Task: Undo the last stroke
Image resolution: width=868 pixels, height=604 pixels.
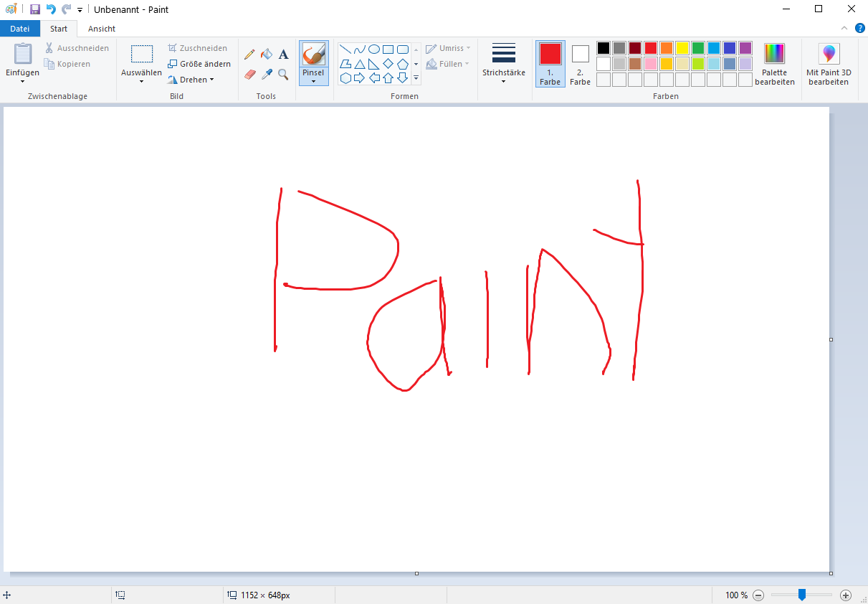Action: [50, 9]
